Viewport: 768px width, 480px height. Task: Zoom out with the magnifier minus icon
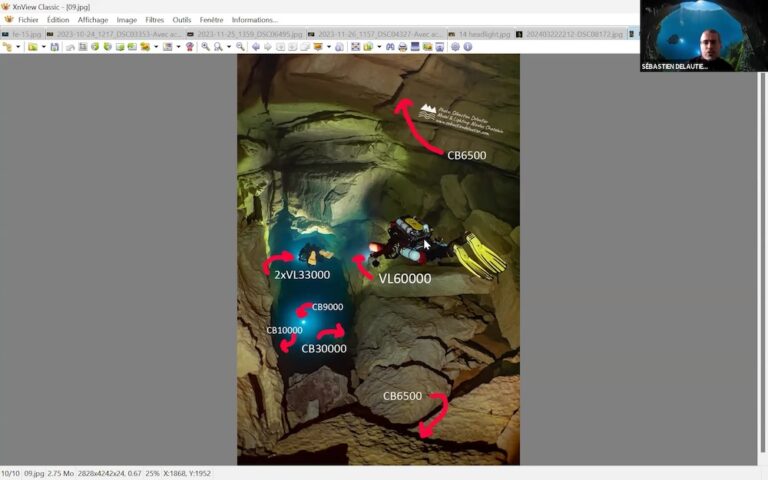240,47
